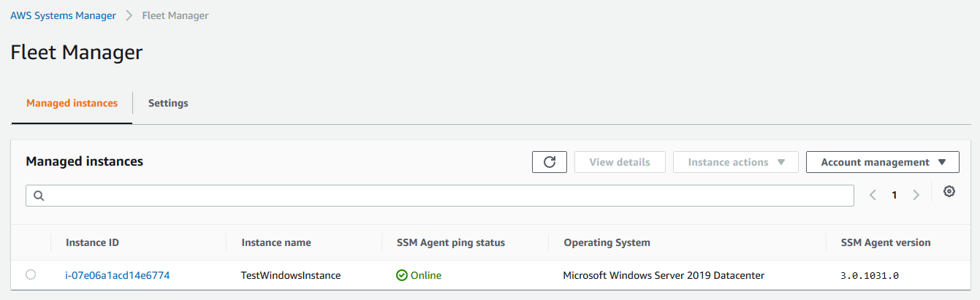Click the search magnifier icon

(39, 196)
